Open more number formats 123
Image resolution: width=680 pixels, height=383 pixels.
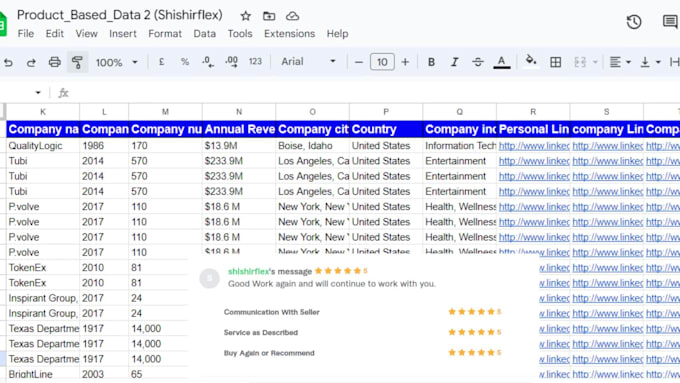click(x=255, y=62)
